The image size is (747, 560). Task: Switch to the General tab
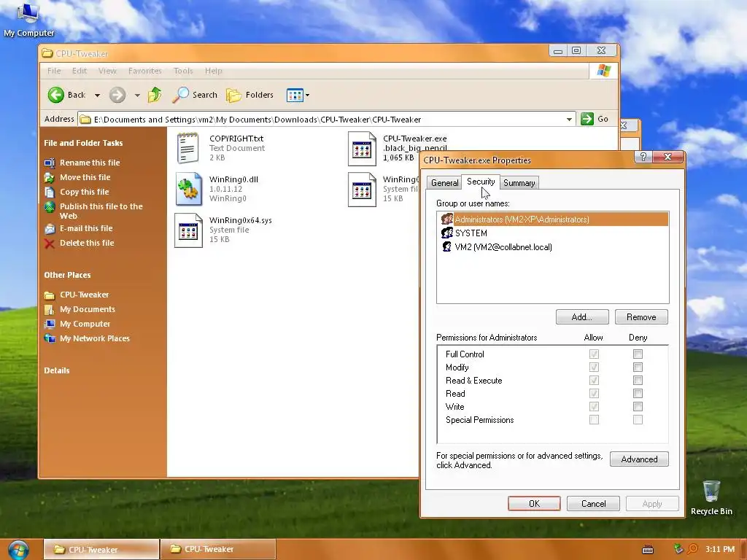pyautogui.click(x=444, y=183)
